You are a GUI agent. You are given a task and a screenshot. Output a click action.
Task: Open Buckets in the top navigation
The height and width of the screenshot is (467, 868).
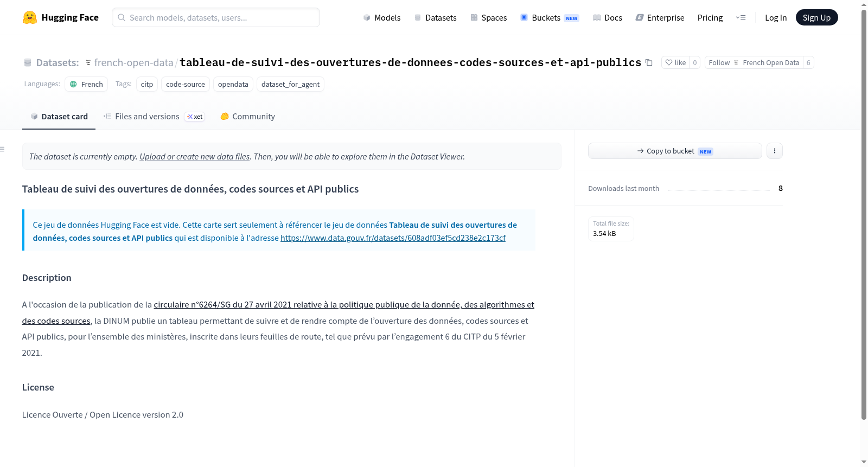point(550,18)
